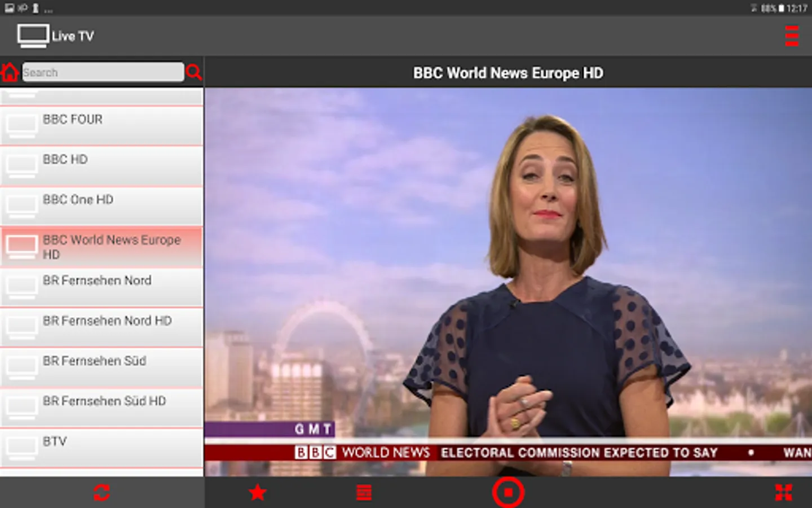
Task: Stop playback with the circular stop button
Action: point(508,493)
